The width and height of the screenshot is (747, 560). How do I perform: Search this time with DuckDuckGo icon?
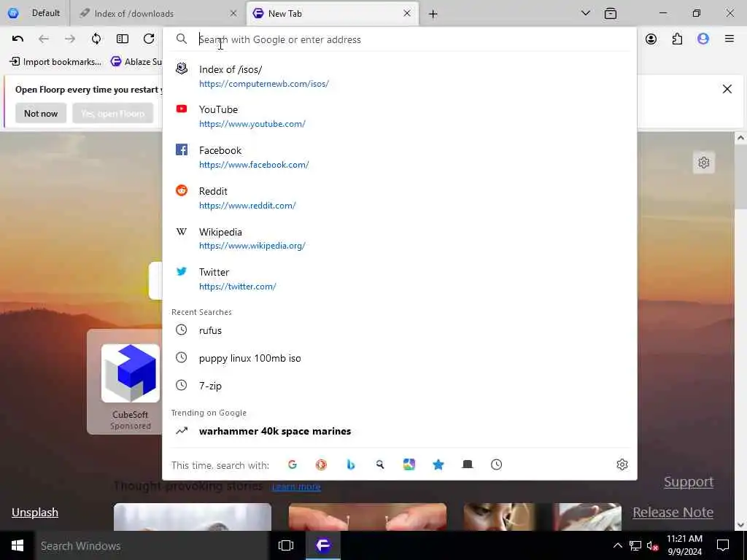322,464
